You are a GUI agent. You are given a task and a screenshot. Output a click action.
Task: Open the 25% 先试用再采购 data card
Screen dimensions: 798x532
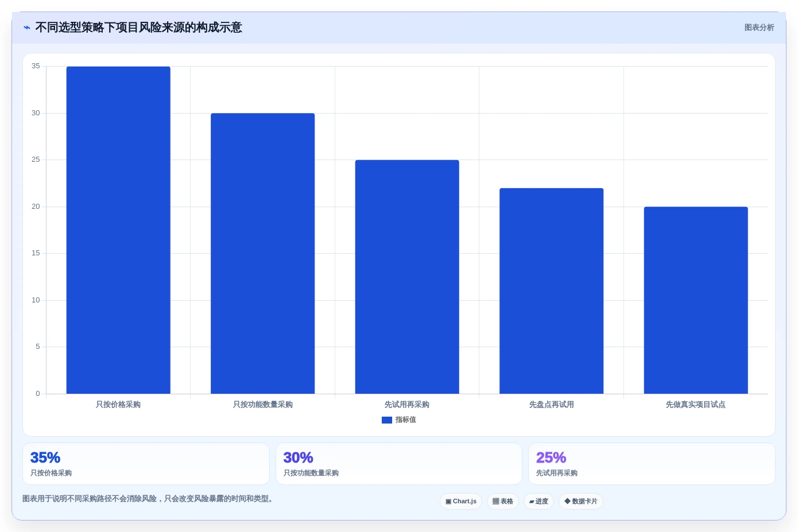[652, 464]
